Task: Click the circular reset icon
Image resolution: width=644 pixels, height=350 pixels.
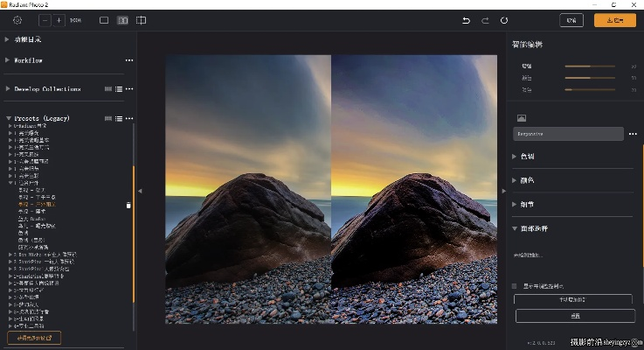Action: pyautogui.click(x=504, y=20)
